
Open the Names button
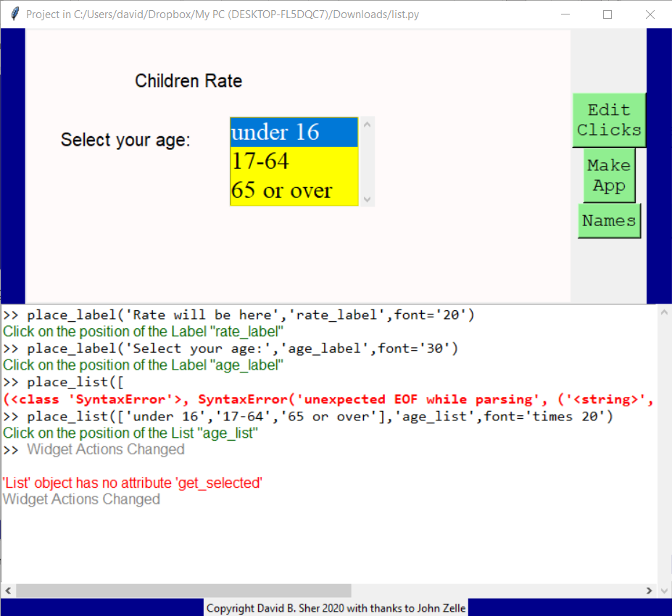tap(609, 220)
